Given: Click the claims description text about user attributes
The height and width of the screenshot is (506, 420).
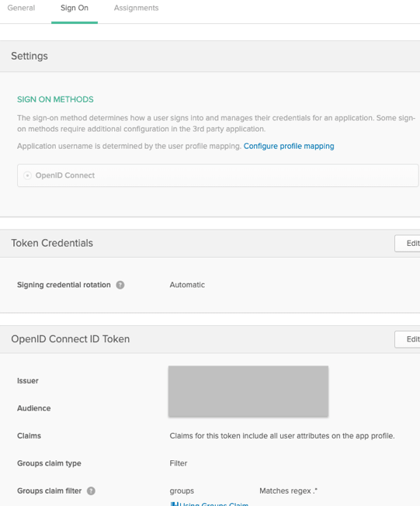Looking at the screenshot, I should (x=282, y=435).
